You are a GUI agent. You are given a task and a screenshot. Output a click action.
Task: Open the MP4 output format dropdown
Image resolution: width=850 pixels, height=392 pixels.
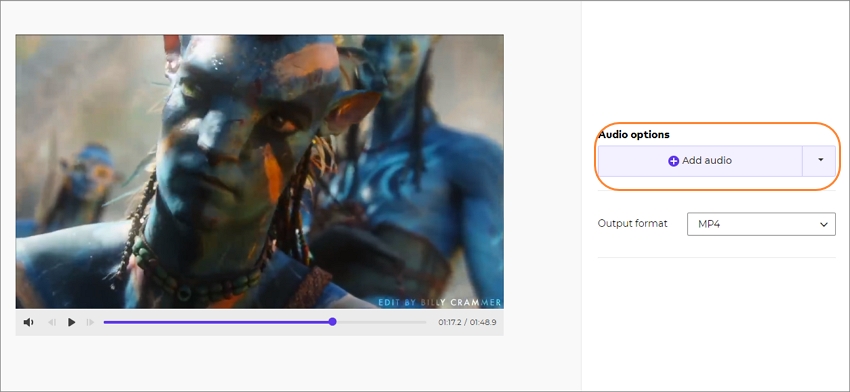(761, 224)
